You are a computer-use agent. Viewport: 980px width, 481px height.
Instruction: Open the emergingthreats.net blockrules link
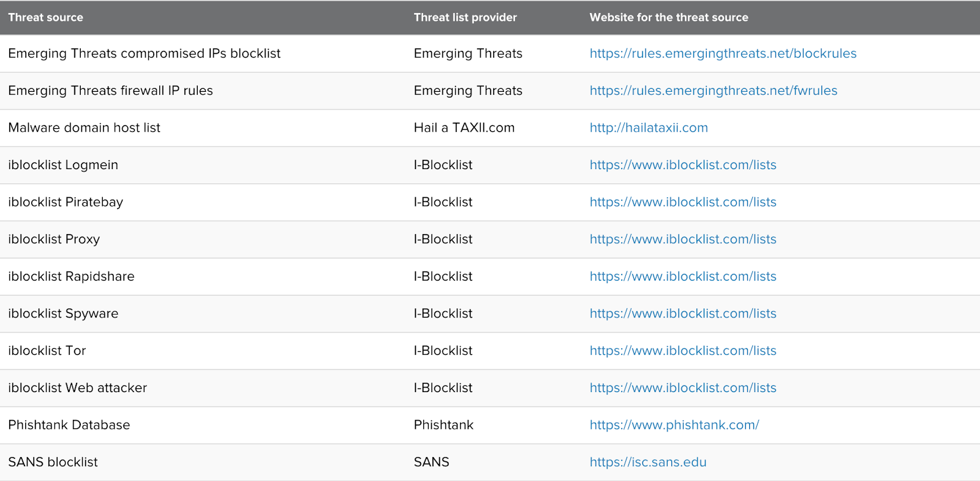tap(723, 53)
